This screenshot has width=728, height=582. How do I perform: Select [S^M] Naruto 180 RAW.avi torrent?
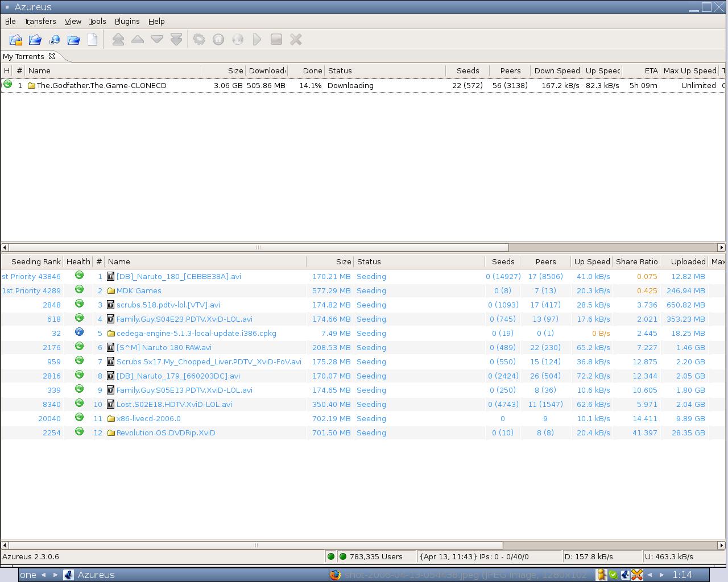click(x=363, y=347)
